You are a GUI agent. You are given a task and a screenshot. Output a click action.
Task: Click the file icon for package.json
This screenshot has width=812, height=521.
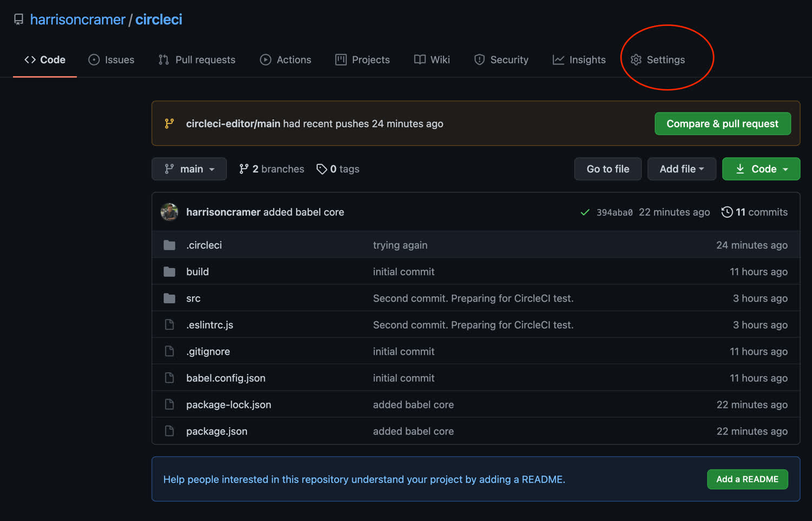point(169,431)
